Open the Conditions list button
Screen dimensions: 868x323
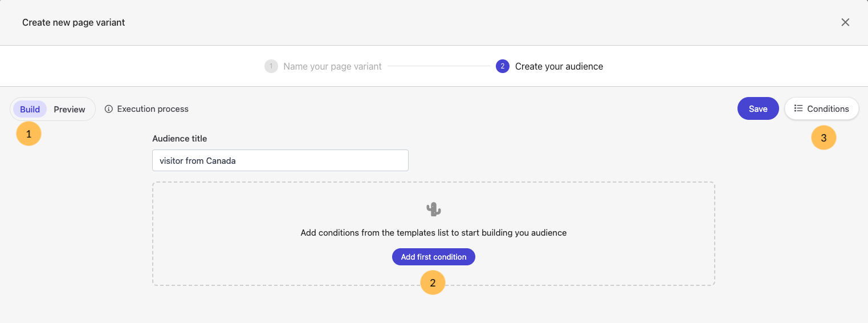pyautogui.click(x=821, y=108)
